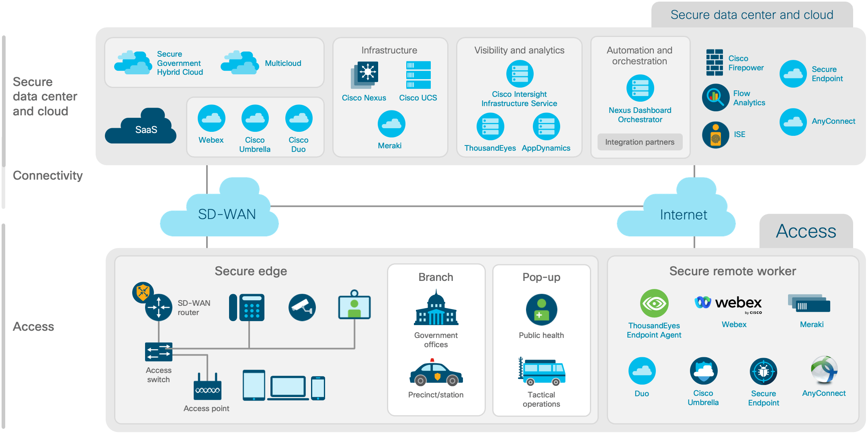Click the Branch heading
This screenshot has height=434, width=868.
(x=436, y=277)
